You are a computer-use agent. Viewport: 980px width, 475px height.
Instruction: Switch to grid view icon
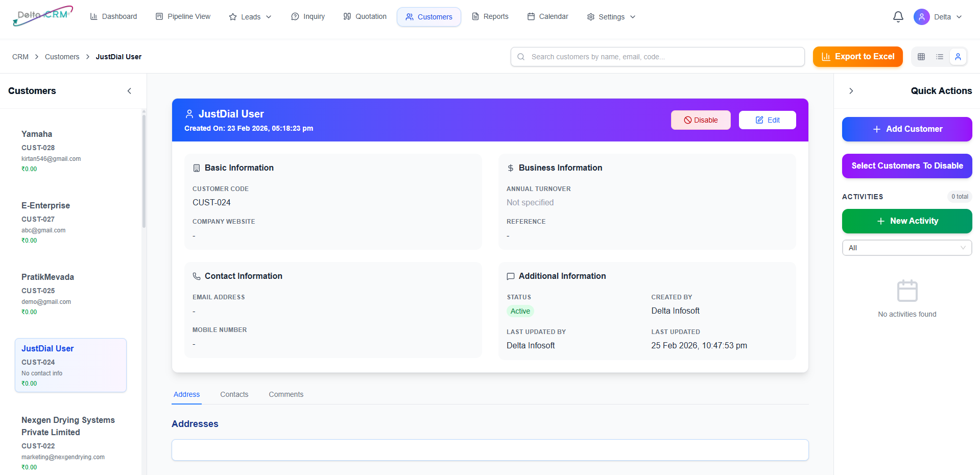click(921, 57)
